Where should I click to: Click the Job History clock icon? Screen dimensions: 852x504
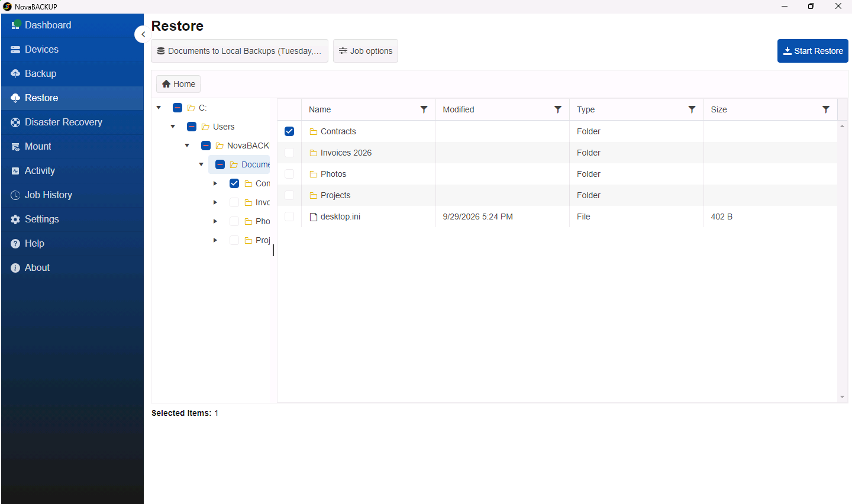tap(15, 195)
